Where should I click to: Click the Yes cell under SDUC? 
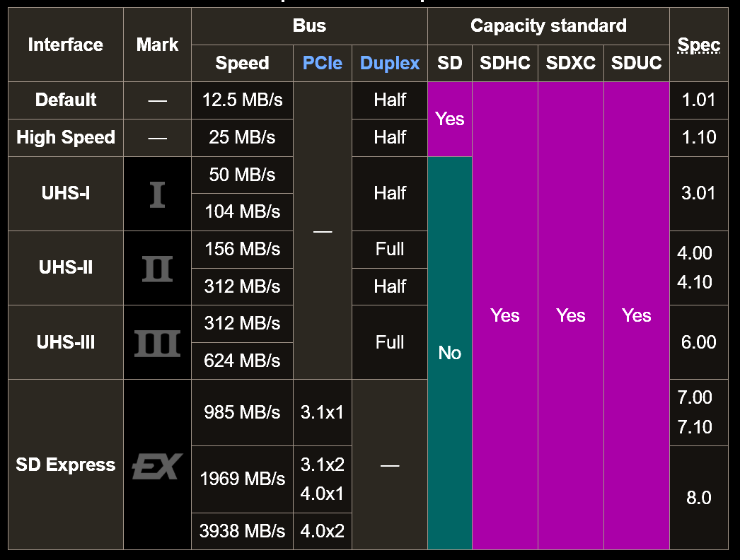636,315
